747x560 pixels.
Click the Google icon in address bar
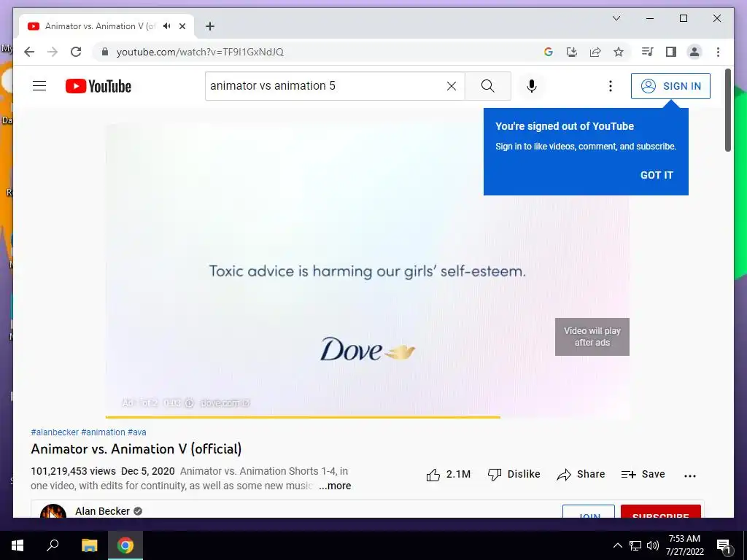coord(549,52)
